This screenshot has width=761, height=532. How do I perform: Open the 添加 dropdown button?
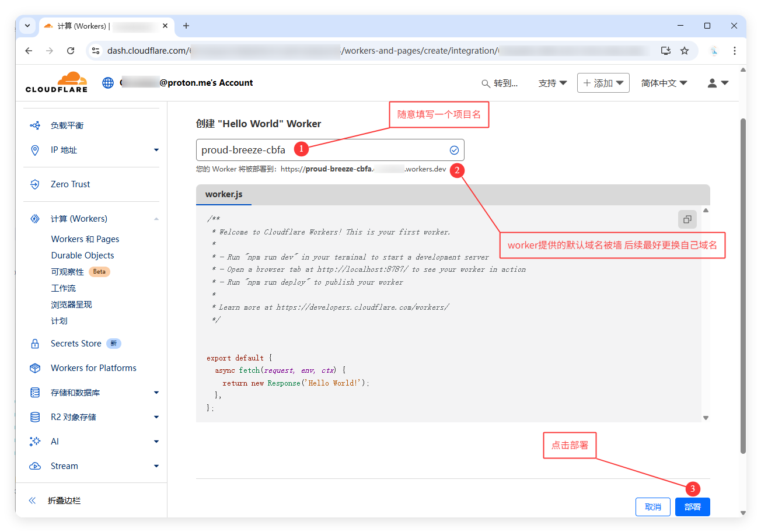coord(603,83)
